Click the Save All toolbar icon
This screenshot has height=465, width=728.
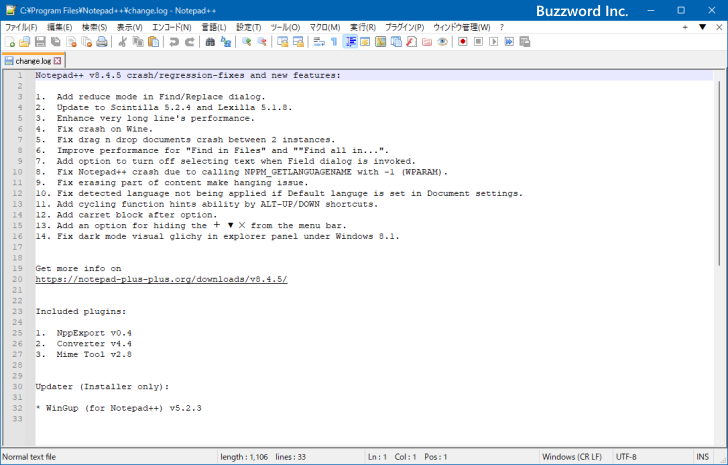[56, 42]
